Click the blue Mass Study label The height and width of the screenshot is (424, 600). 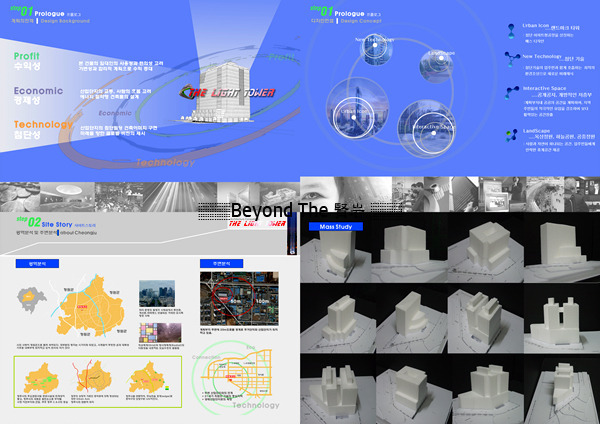336,227
